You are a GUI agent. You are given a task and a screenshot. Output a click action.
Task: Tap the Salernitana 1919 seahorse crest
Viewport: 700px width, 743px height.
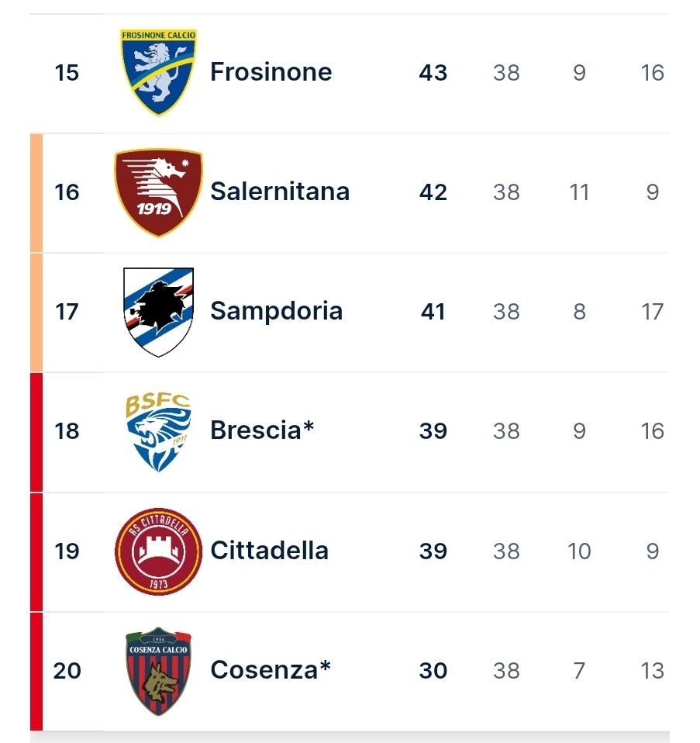point(158,192)
